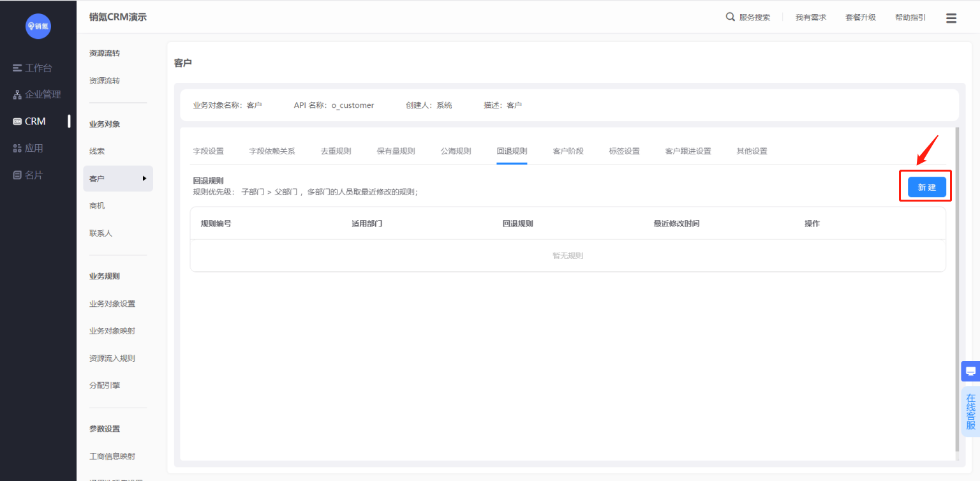Open 资源流转 menu item
This screenshot has height=481, width=980.
point(105,81)
